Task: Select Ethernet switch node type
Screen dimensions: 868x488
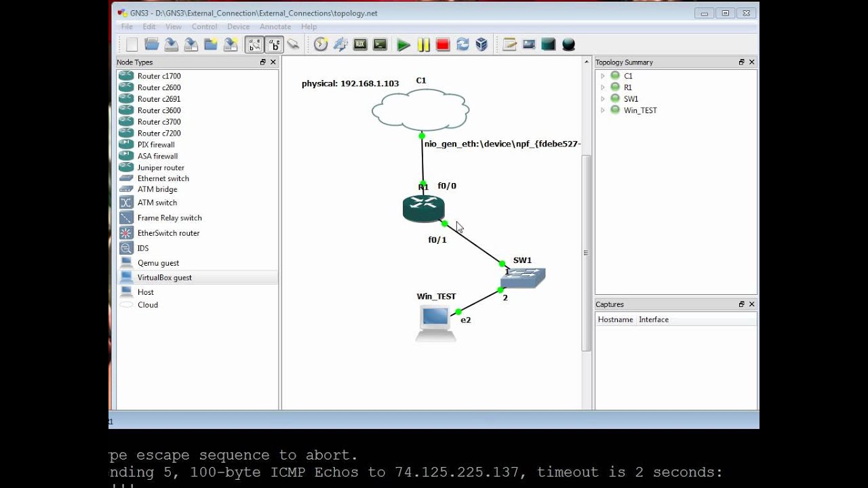Action: tap(197, 178)
